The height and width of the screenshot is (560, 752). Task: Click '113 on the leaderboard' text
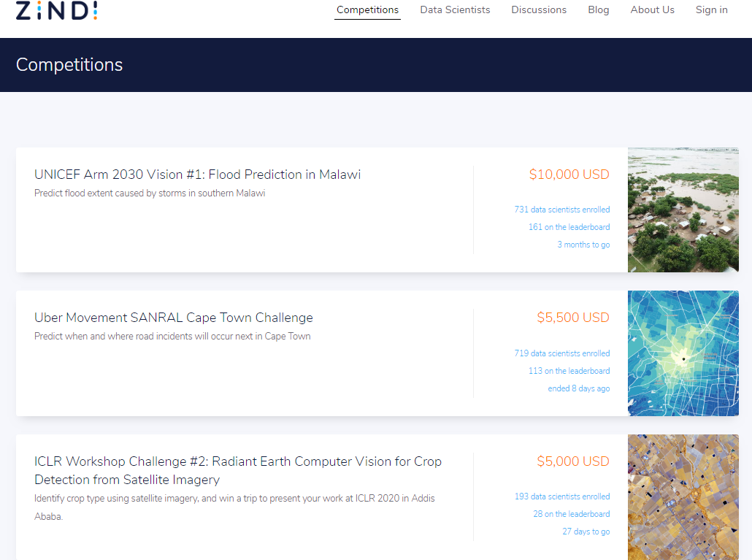[x=569, y=371]
